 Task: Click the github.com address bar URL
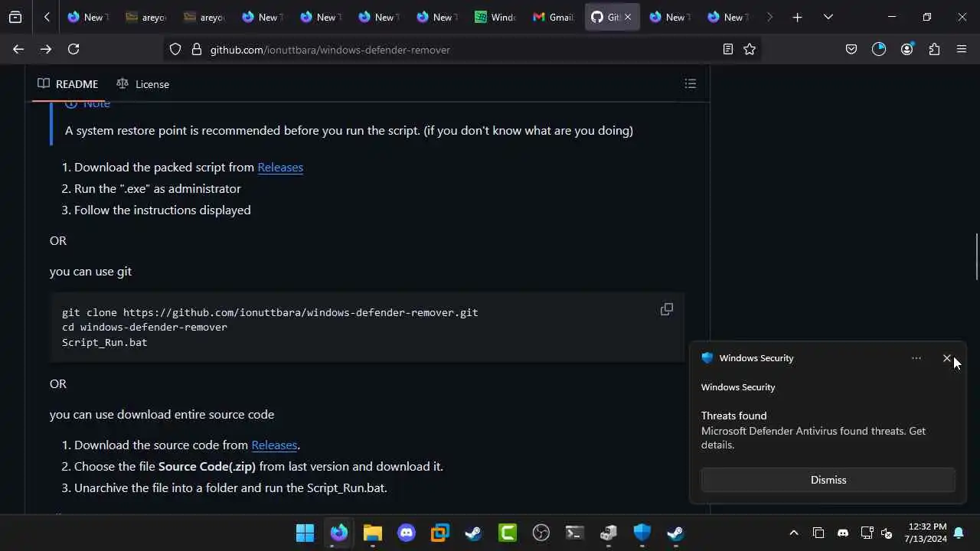point(330,50)
